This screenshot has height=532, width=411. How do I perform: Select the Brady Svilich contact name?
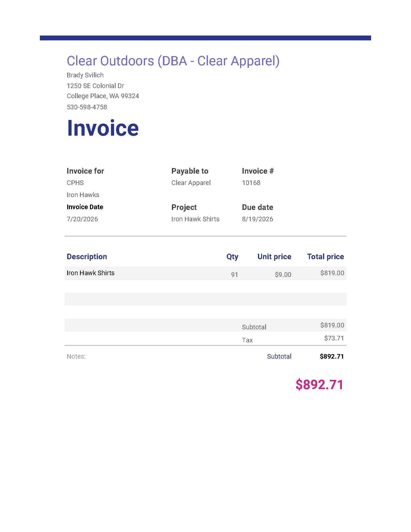85,75
